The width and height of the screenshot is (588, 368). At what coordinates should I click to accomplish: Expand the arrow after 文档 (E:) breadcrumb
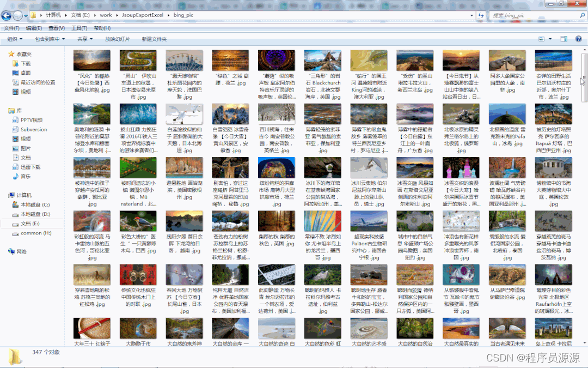pos(95,15)
